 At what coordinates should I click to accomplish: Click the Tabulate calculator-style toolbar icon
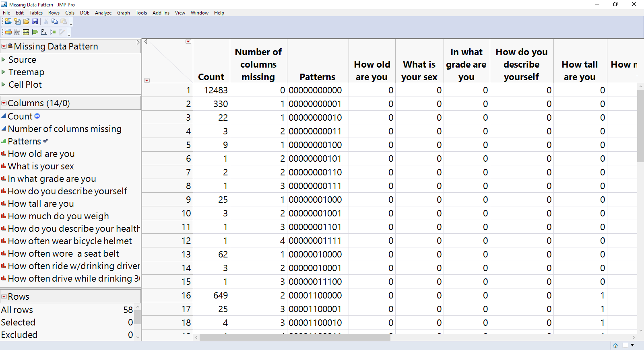17,32
